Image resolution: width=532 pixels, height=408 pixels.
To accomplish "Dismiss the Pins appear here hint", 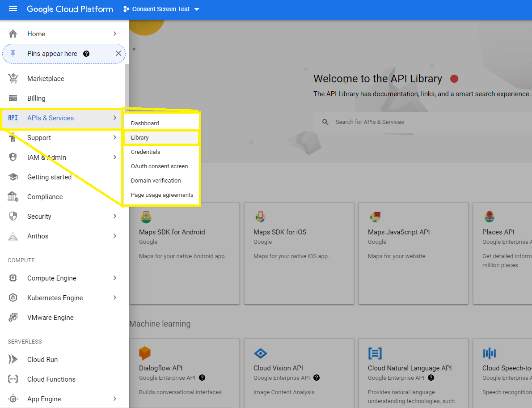I will pyautogui.click(x=118, y=53).
